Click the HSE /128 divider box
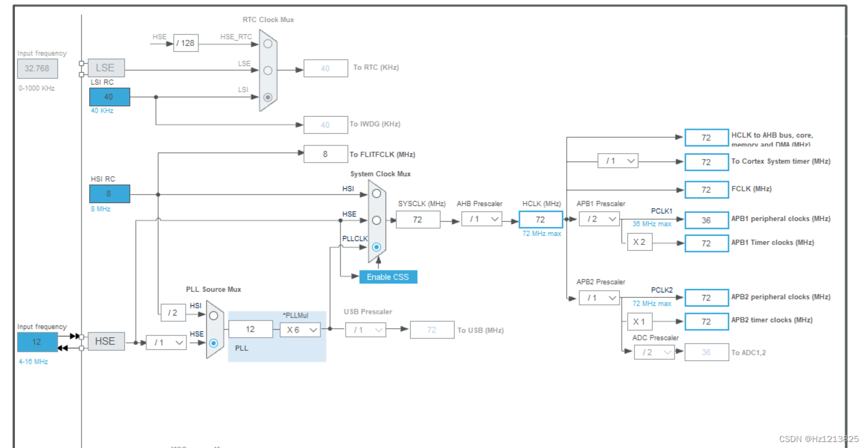The width and height of the screenshot is (868, 448). [x=186, y=43]
